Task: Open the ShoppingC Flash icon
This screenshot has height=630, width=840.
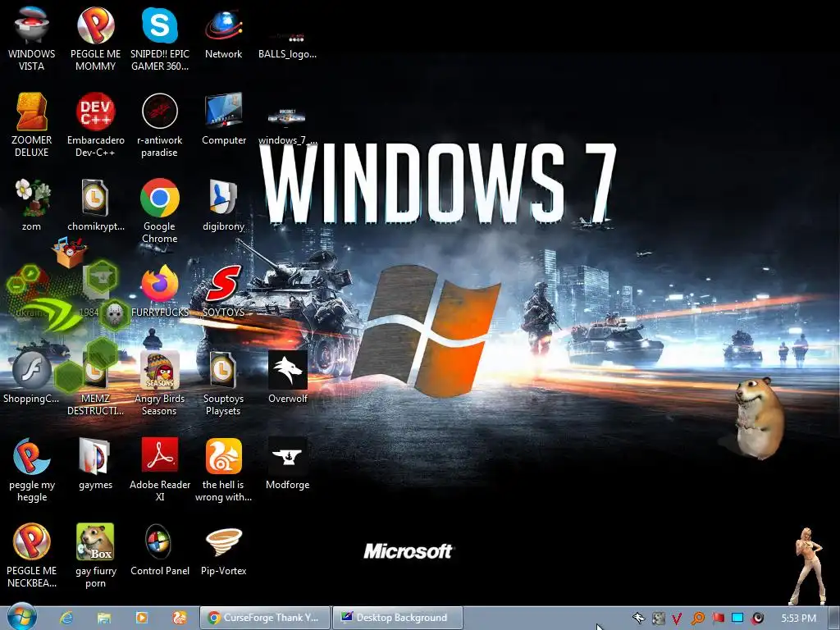Action: click(32, 377)
